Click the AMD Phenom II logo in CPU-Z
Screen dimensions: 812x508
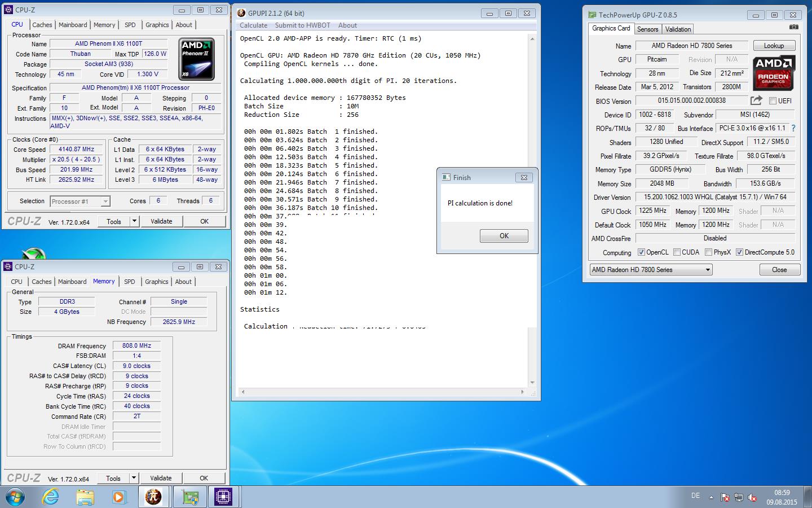[196, 59]
